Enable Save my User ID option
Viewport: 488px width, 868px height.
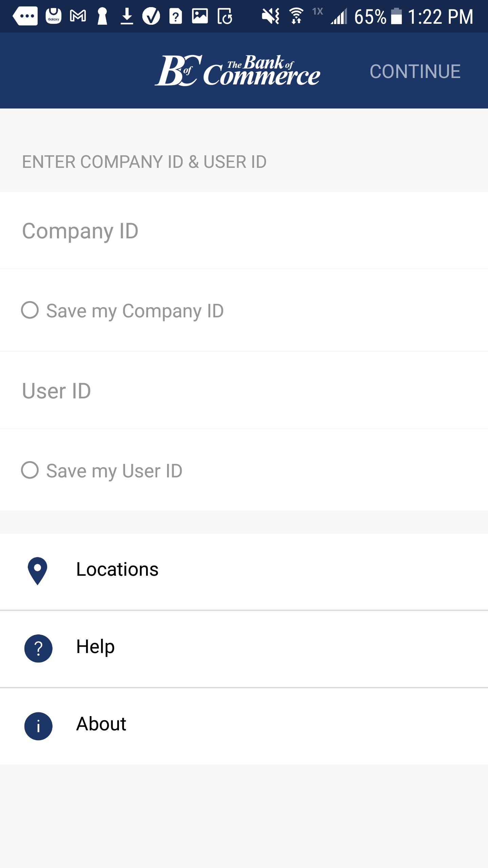coord(30,470)
